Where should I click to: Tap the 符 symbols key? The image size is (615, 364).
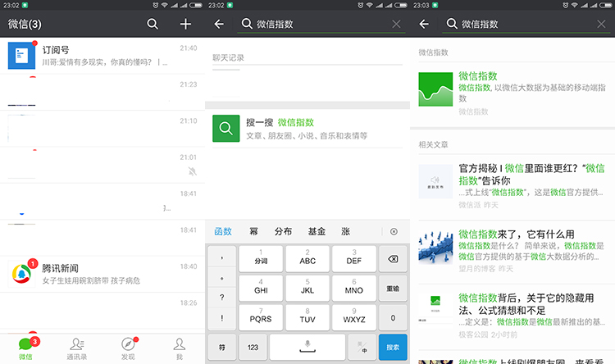click(222, 347)
